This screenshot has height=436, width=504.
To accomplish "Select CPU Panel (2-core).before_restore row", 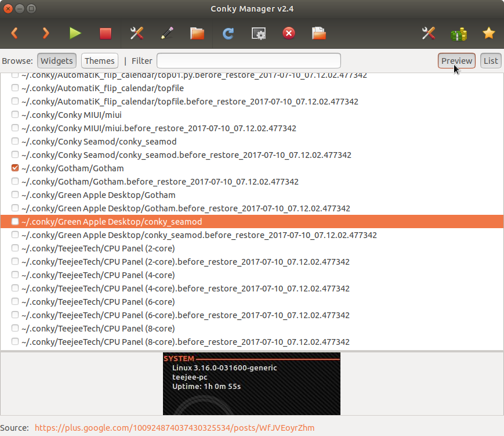I will coord(186,262).
